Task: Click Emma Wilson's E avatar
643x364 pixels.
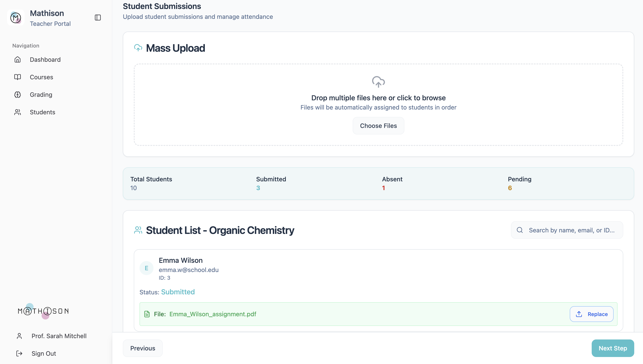Action: (x=146, y=268)
